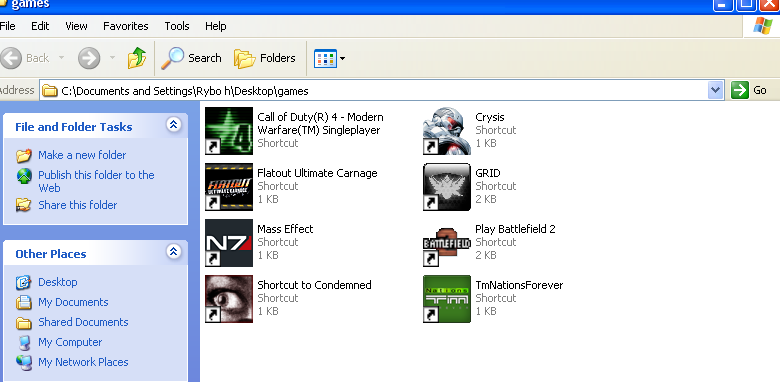Click the Publish to Web globe icon

pyautogui.click(x=24, y=176)
